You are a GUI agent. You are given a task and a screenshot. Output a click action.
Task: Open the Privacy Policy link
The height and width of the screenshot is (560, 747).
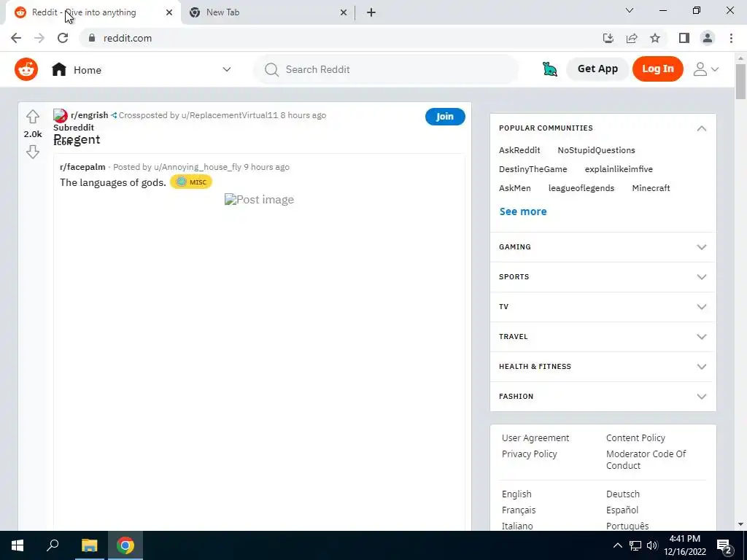pyautogui.click(x=529, y=454)
